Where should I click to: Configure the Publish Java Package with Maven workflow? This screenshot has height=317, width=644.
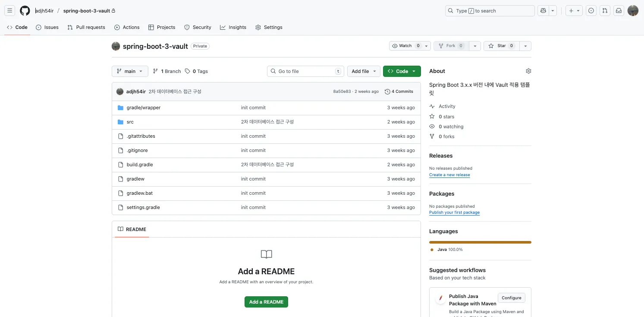click(512, 298)
